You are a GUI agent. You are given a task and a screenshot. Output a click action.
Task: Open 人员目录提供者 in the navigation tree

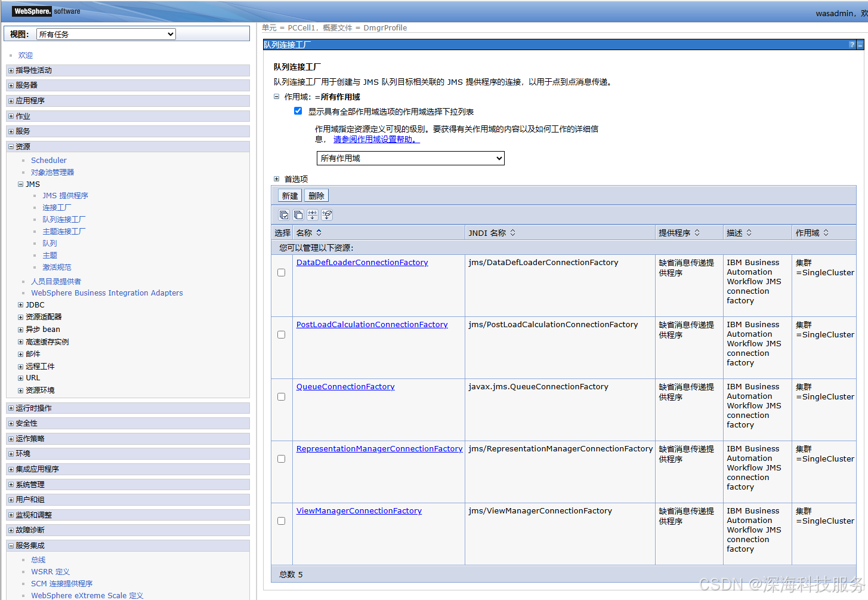pos(56,281)
